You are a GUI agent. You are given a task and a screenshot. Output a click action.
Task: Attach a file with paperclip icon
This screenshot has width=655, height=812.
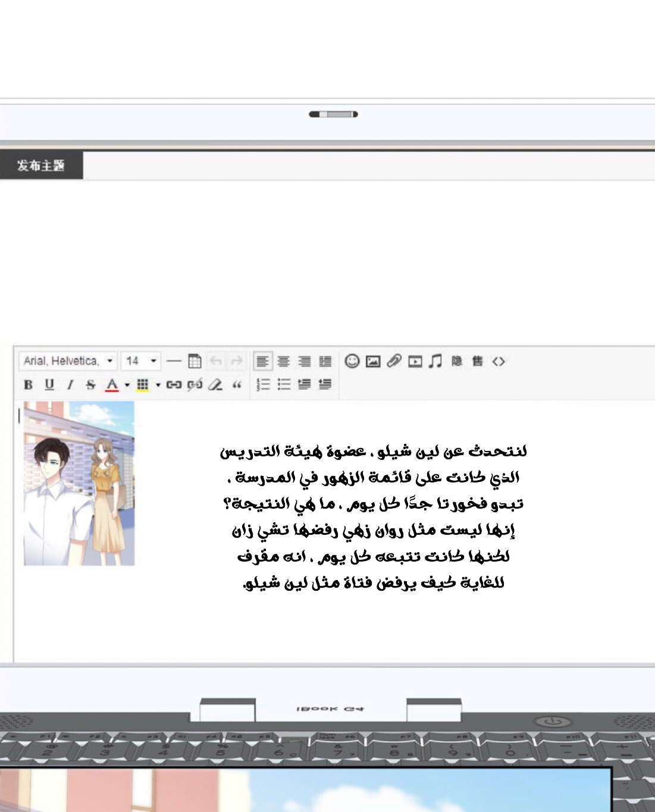pos(394,360)
